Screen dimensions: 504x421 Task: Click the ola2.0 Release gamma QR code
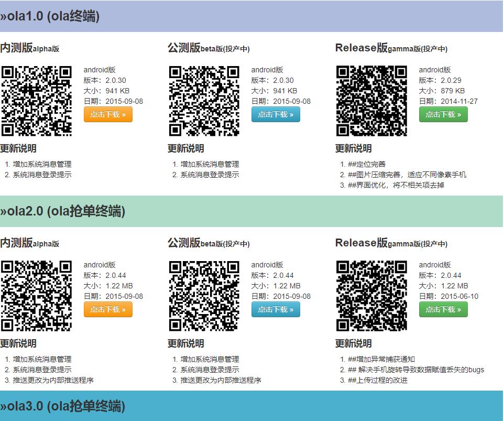coord(371,296)
